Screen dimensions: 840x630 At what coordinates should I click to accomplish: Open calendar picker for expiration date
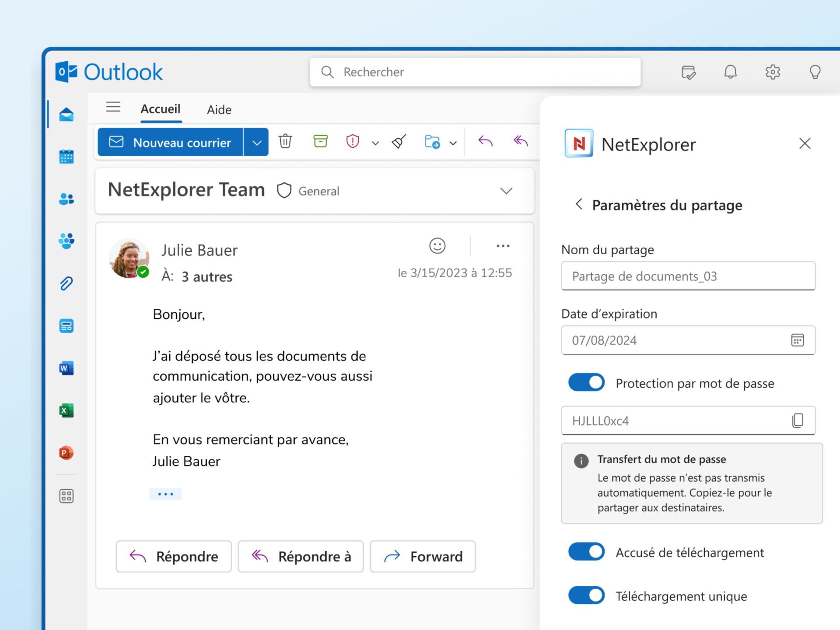point(798,340)
